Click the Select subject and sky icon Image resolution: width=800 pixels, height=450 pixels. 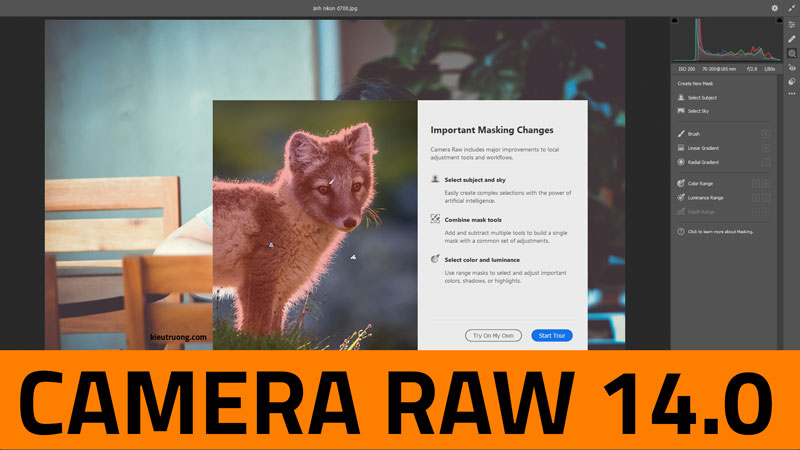435,179
